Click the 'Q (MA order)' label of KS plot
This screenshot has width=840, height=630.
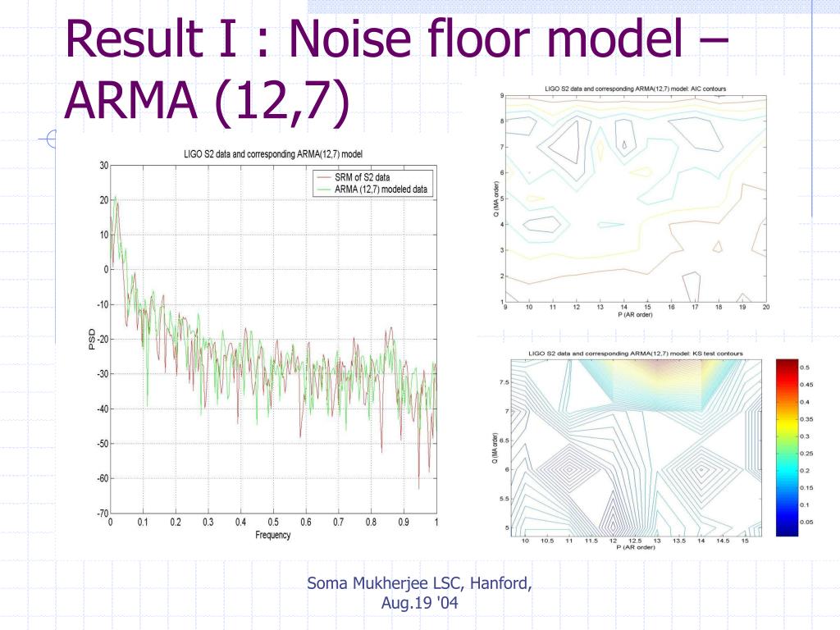[x=495, y=449]
